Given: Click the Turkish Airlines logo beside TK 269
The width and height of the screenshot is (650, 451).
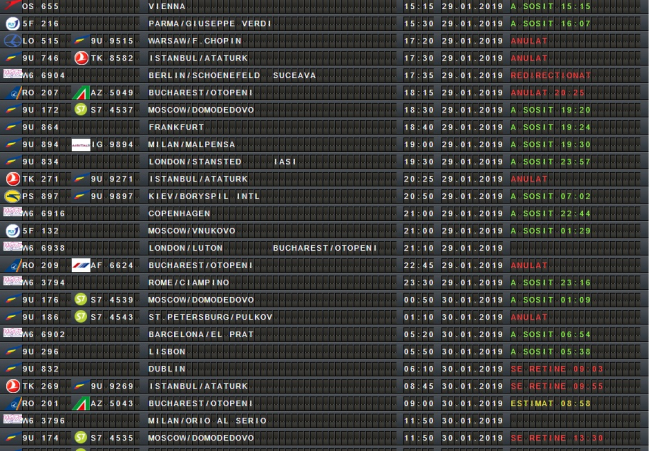Looking at the screenshot, I should (x=12, y=386).
